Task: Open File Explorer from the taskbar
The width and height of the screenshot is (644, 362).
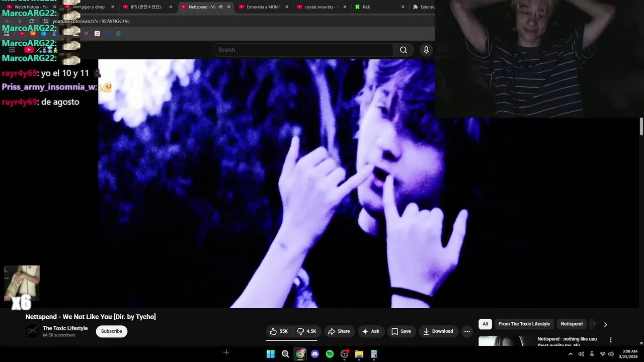Action: [359, 354]
